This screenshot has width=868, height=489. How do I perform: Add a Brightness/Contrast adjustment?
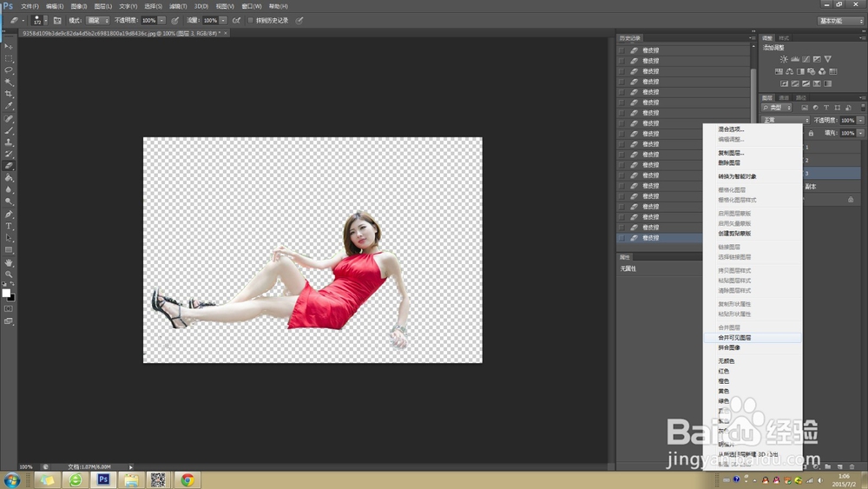click(784, 59)
